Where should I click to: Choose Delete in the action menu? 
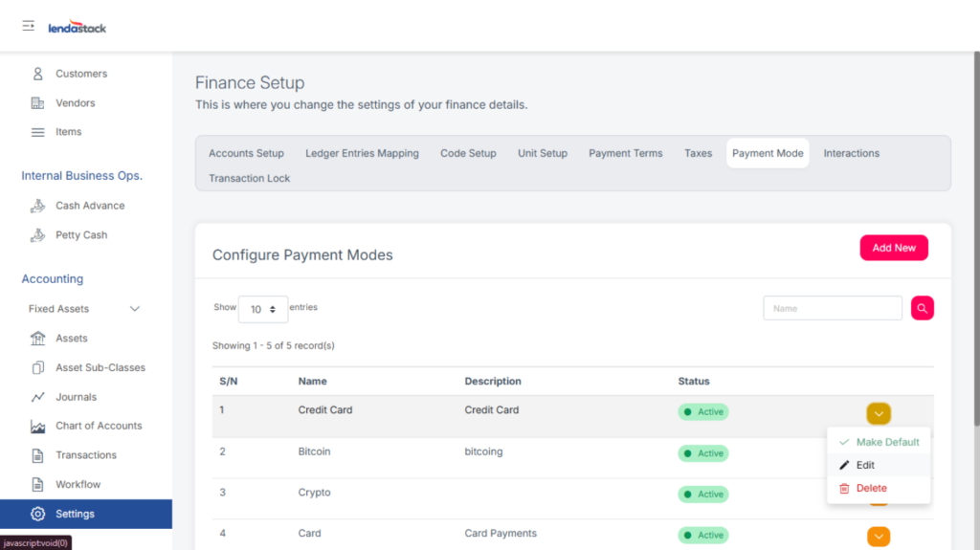pos(871,488)
